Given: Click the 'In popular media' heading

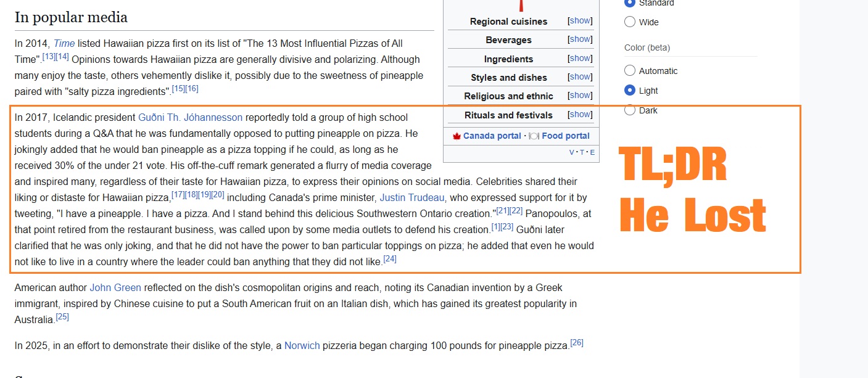Looking at the screenshot, I should coord(71,17).
